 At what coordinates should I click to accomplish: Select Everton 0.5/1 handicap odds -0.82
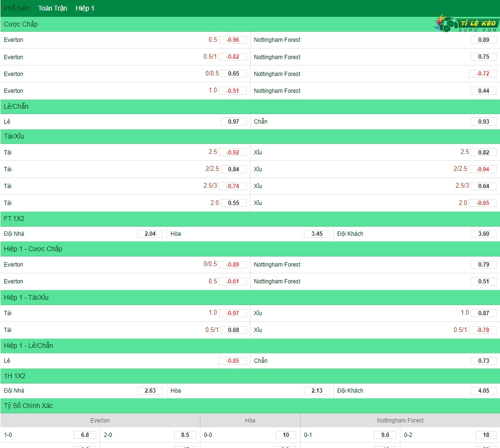pos(233,57)
